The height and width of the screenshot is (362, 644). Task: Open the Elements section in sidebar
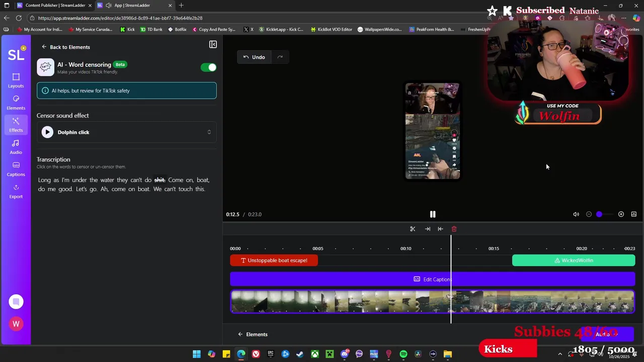pyautogui.click(x=16, y=103)
